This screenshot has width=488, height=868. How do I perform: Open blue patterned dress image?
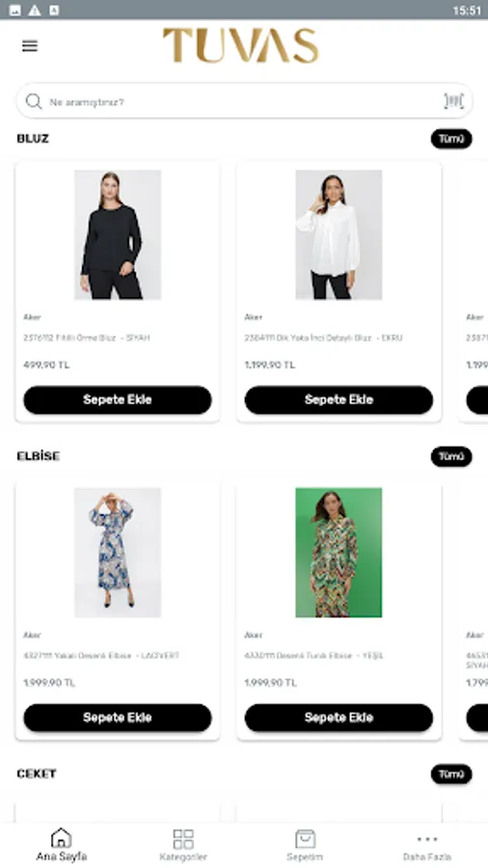click(x=118, y=553)
